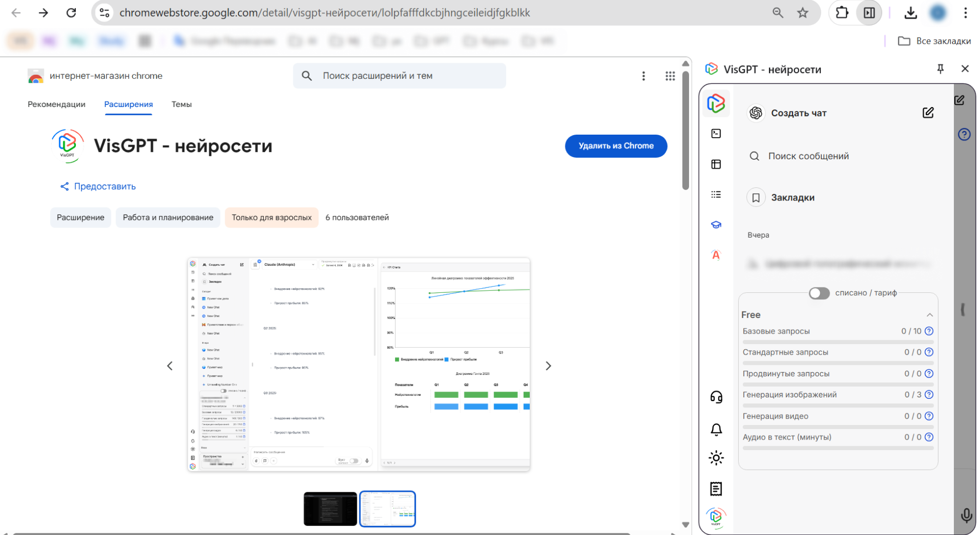This screenshot has height=535, width=980.
Task: Focus Поиск расширений и тем search box
Action: [400, 76]
